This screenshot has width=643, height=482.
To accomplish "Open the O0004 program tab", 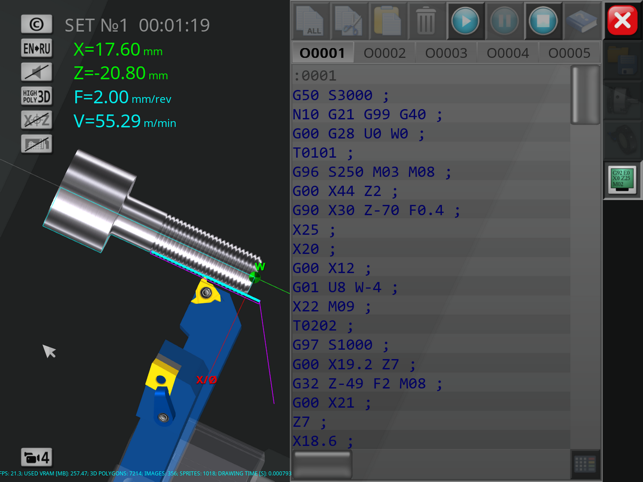I will (x=507, y=53).
